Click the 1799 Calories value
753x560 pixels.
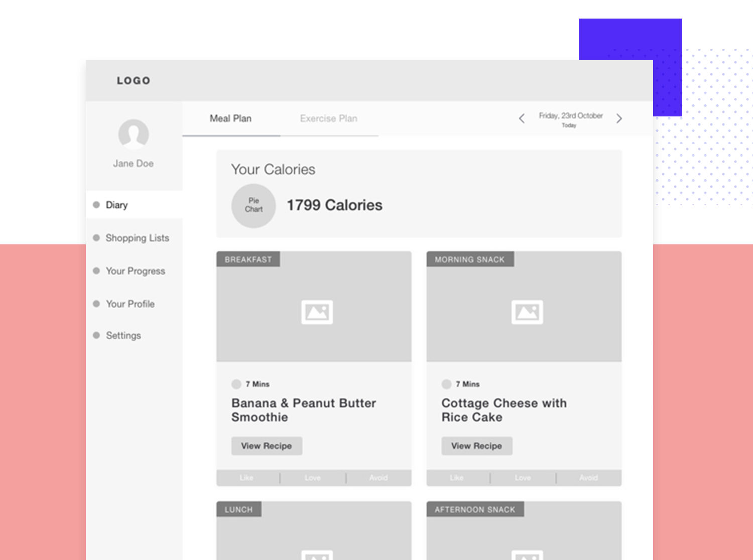pos(334,205)
